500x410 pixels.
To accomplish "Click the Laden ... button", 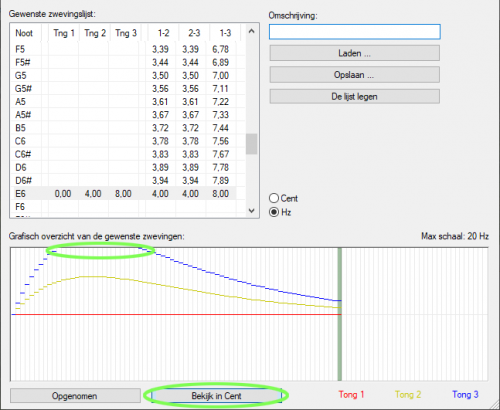I will (354, 53).
